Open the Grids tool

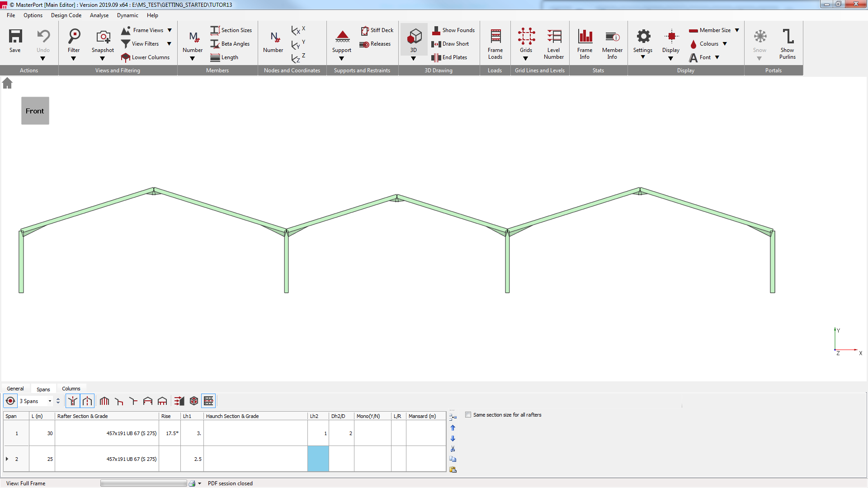526,37
